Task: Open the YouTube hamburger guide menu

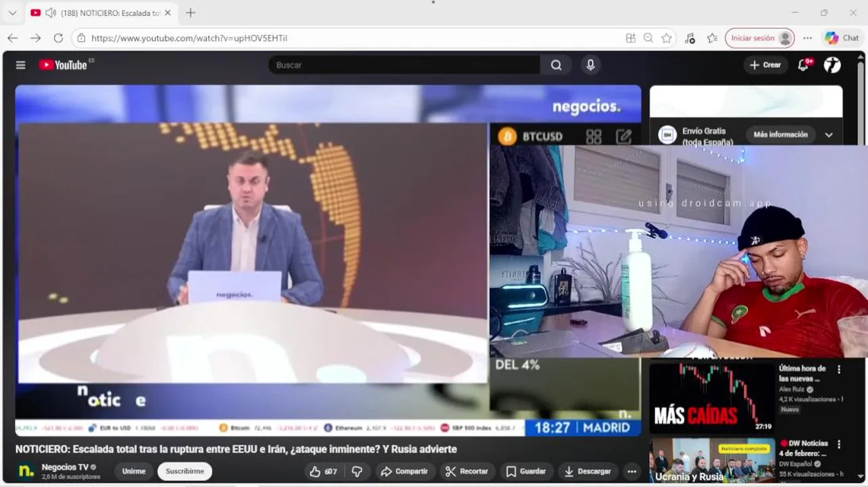Action: pos(20,65)
